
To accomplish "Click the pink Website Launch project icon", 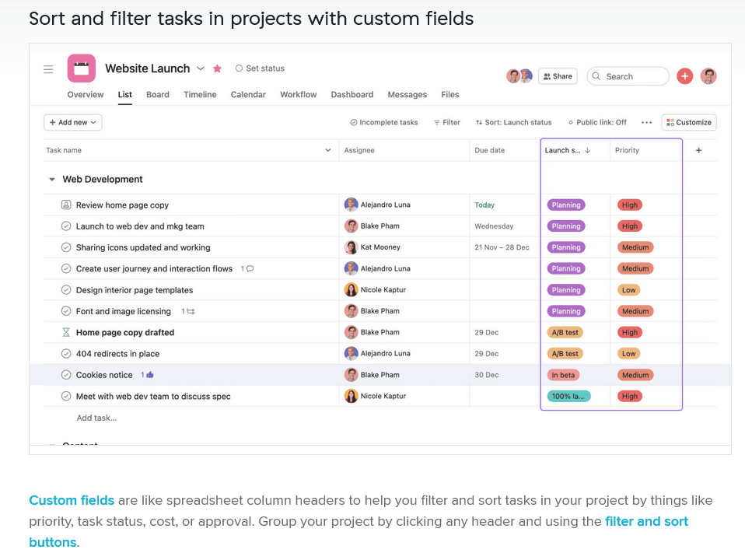I will [82, 68].
